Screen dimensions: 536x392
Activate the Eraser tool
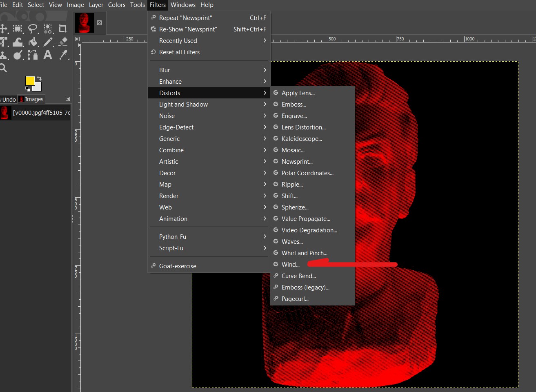63,42
